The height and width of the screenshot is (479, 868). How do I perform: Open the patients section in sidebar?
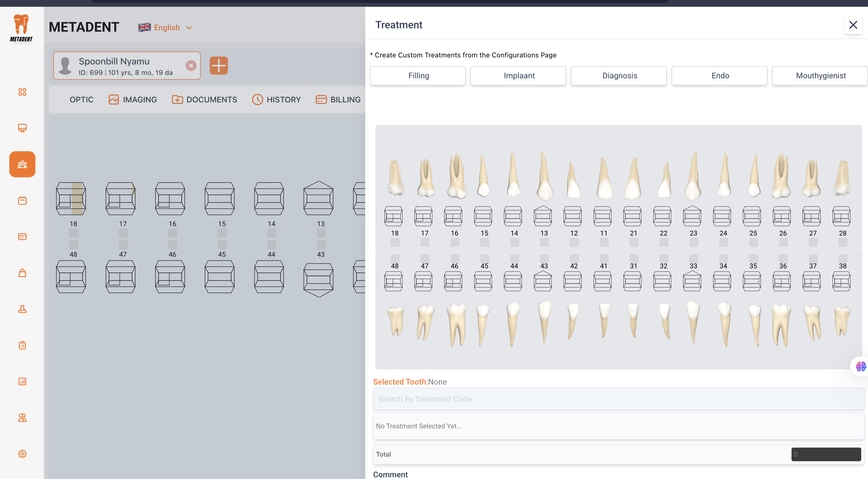click(22, 164)
